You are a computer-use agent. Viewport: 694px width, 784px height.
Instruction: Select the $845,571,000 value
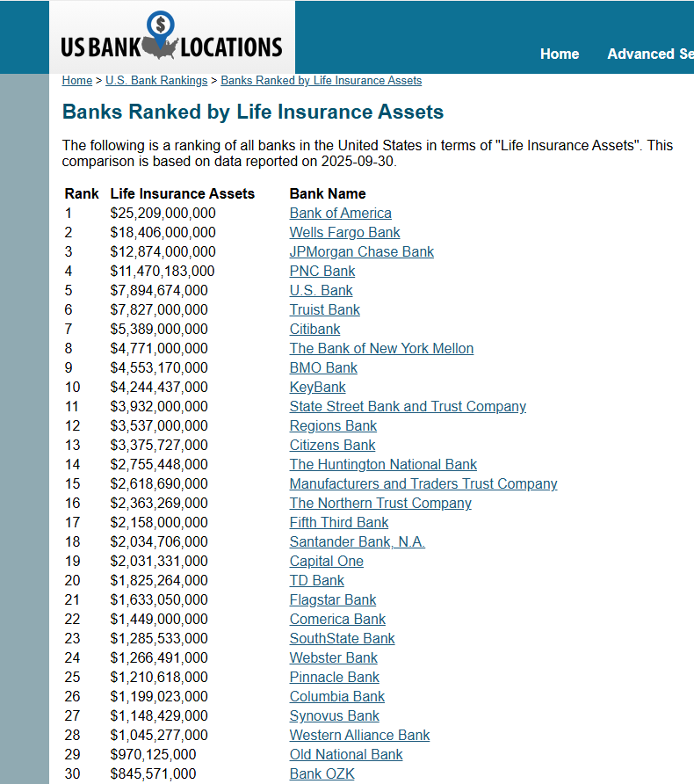click(x=153, y=773)
